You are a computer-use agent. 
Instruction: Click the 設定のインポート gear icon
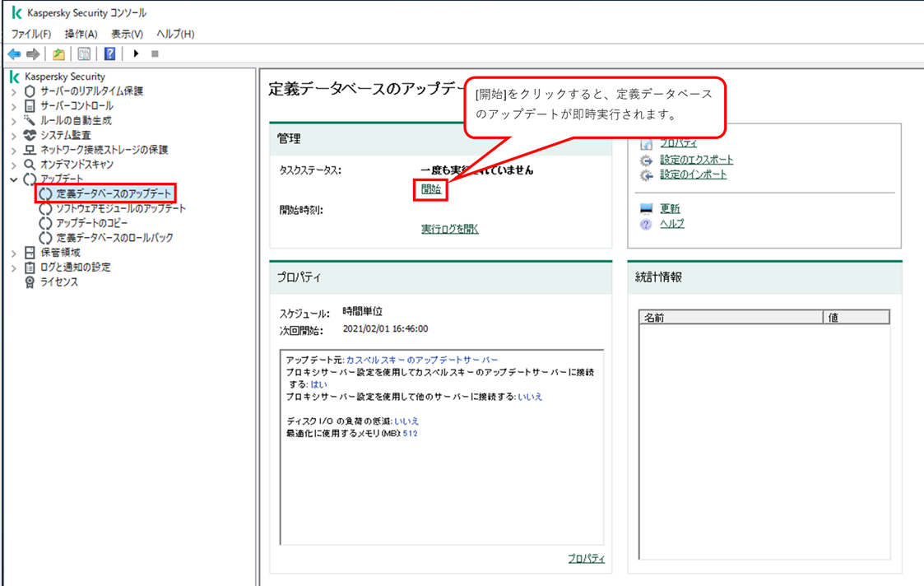tap(647, 175)
